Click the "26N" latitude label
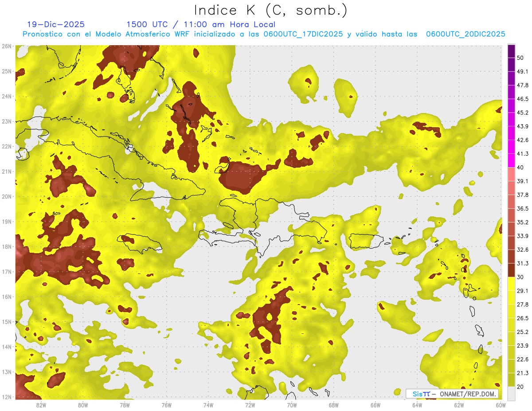Screen dimensions: 532x411 coord(7,46)
